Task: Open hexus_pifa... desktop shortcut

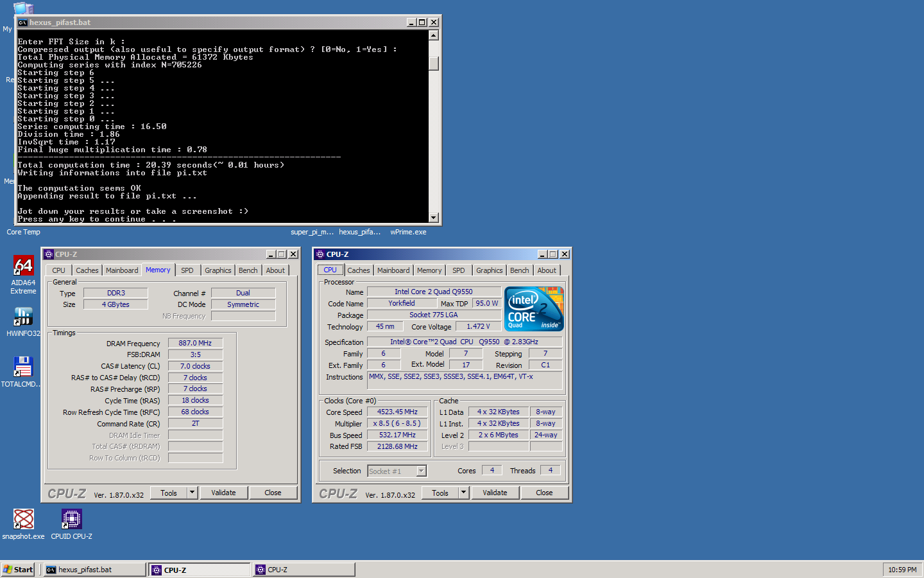Action: point(360,232)
